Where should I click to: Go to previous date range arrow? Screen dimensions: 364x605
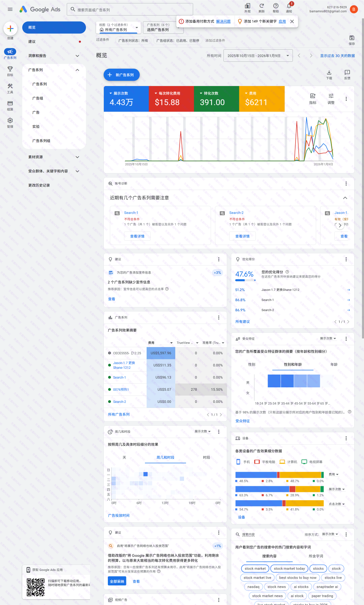tap(299, 56)
